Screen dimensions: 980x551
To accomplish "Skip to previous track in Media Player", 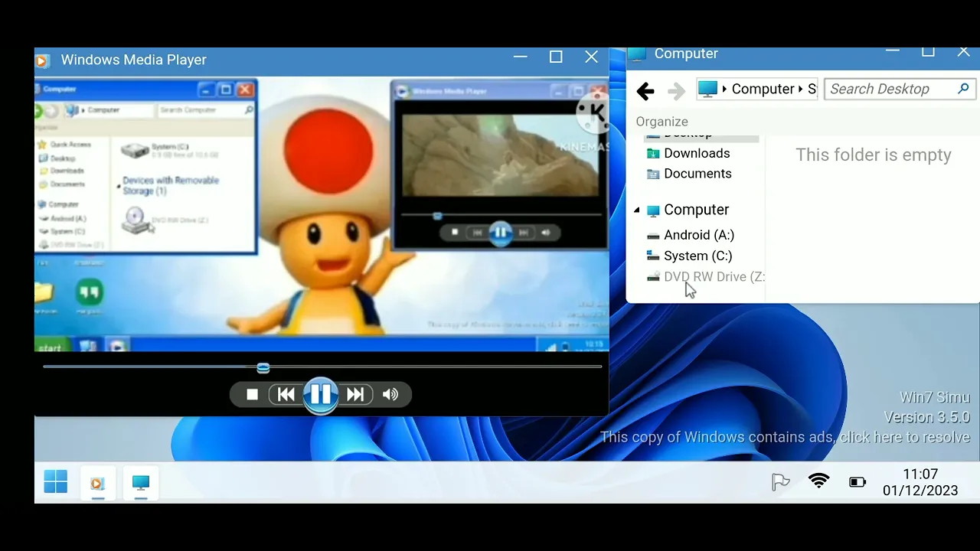I will pos(286,394).
